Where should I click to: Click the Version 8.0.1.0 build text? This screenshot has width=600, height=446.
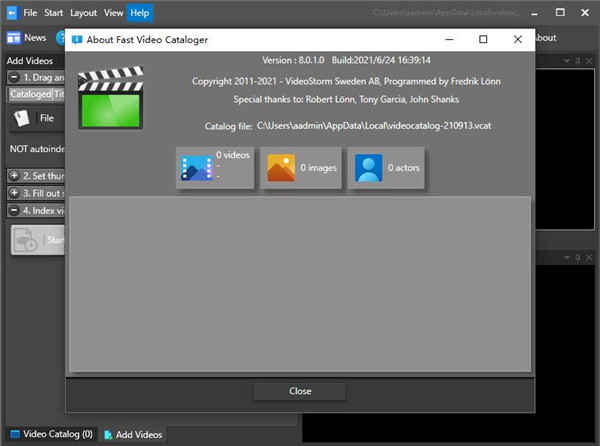pyautogui.click(x=346, y=60)
